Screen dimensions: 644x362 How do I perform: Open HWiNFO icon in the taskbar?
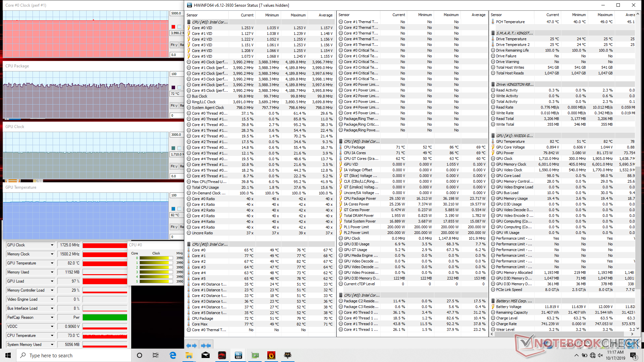[238, 355]
